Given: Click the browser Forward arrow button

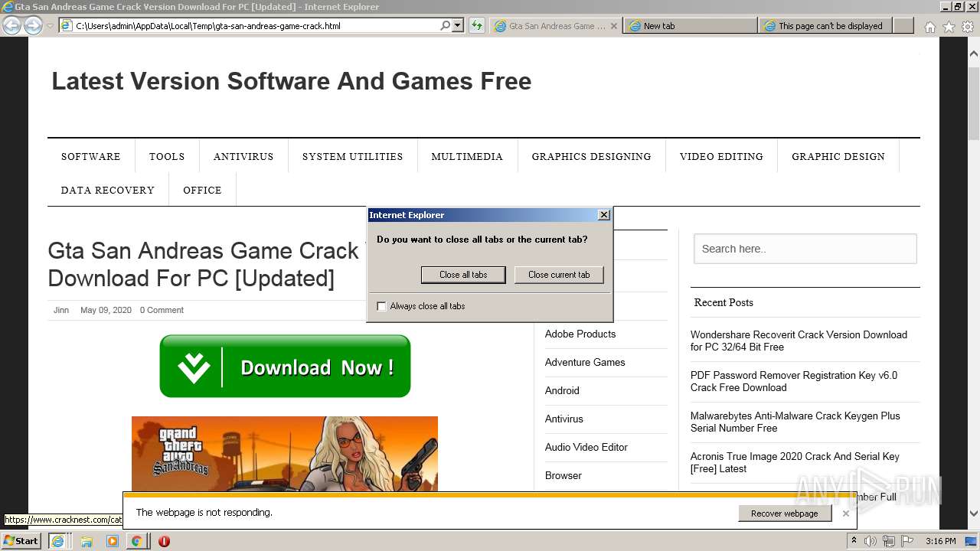Looking at the screenshot, I should (x=33, y=25).
